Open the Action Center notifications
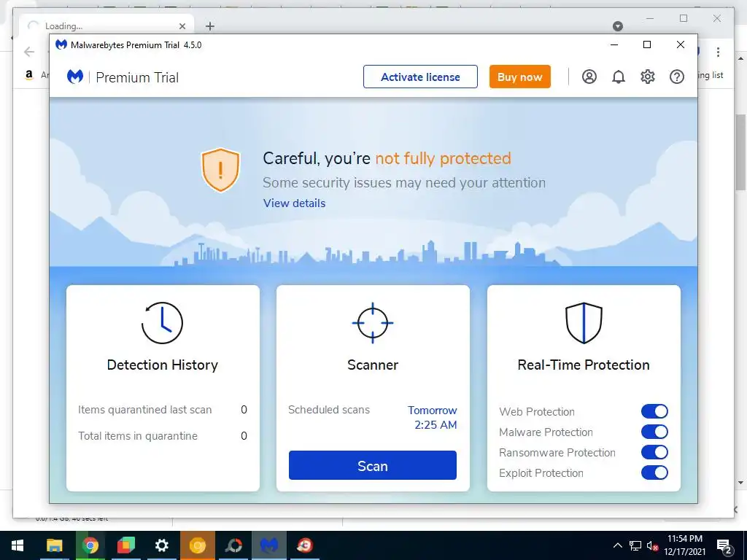747x560 pixels. [724, 545]
